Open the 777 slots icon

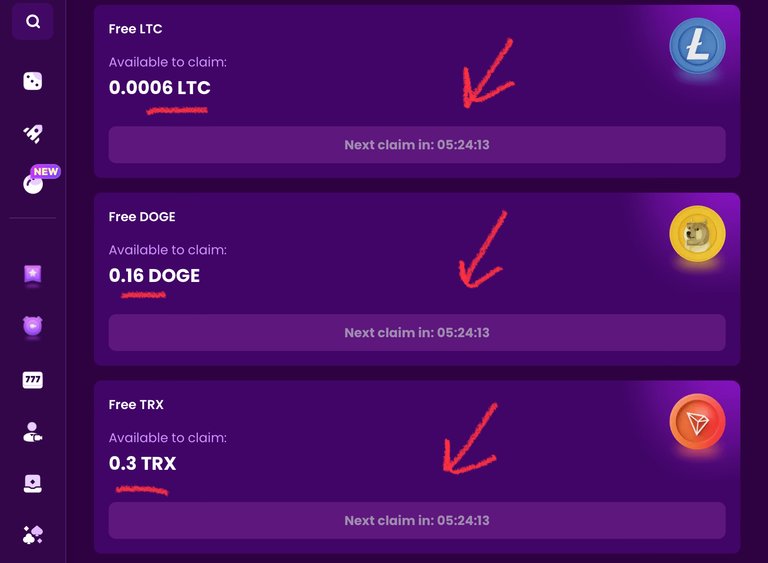(x=33, y=380)
